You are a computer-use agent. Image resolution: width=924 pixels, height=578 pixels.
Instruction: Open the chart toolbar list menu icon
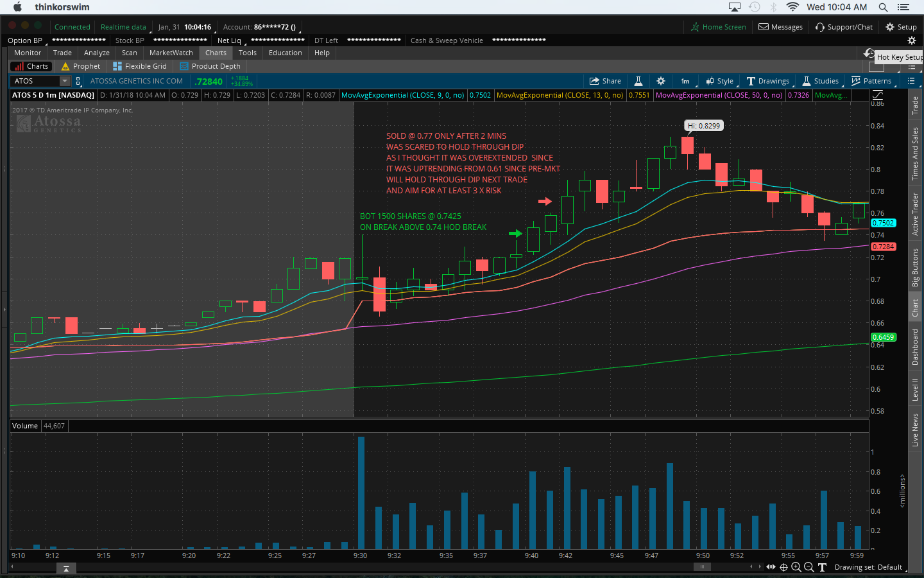911,81
